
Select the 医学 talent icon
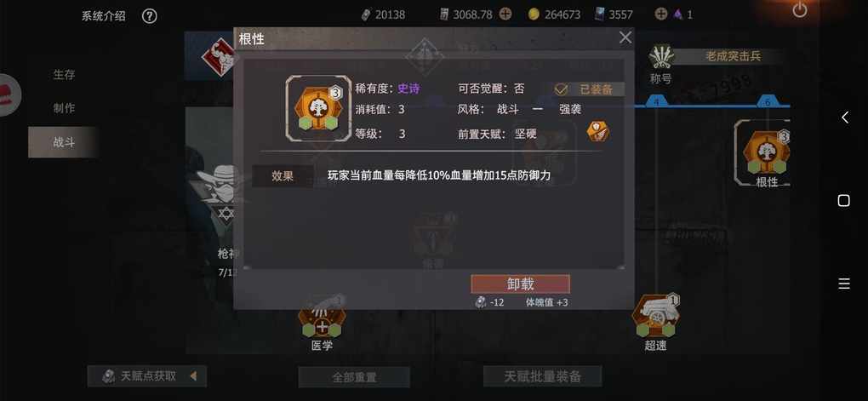[x=322, y=318]
